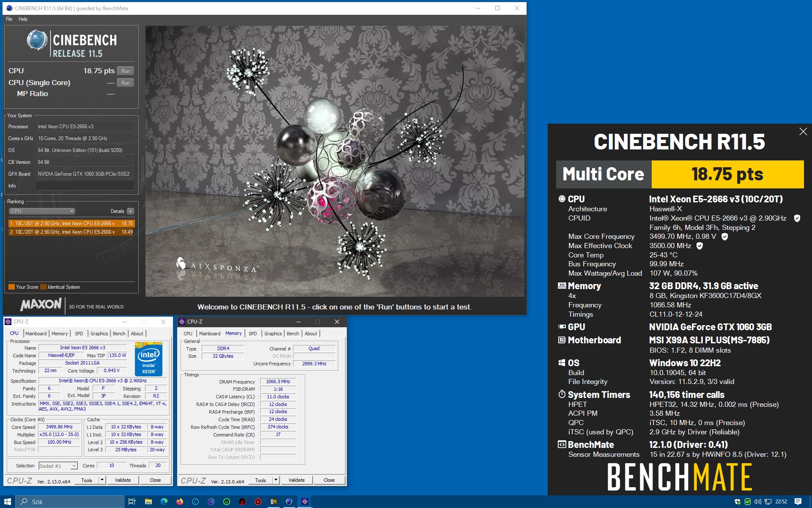Open Socket #1 selection dropdown in CPU-Z
812x508 pixels.
coord(58,466)
